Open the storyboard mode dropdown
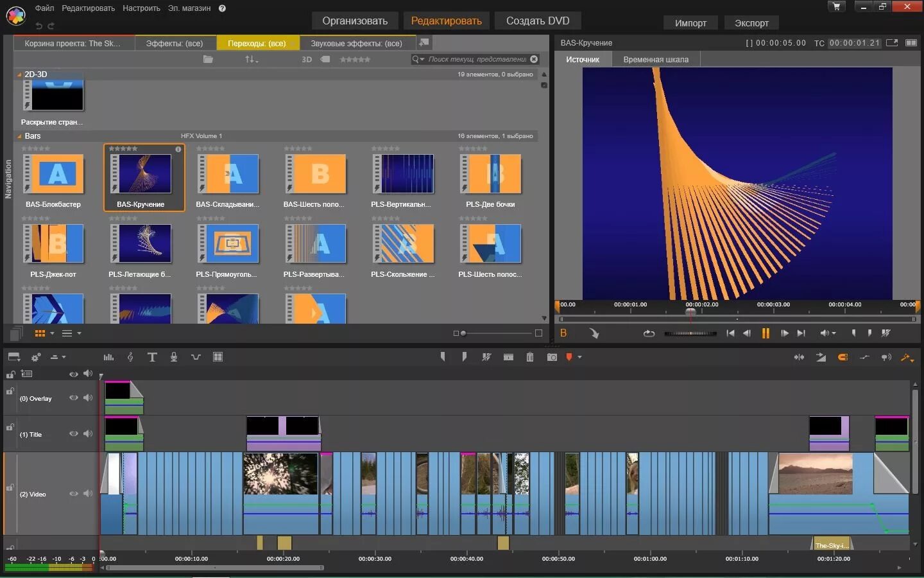The width and height of the screenshot is (924, 578). (64, 357)
